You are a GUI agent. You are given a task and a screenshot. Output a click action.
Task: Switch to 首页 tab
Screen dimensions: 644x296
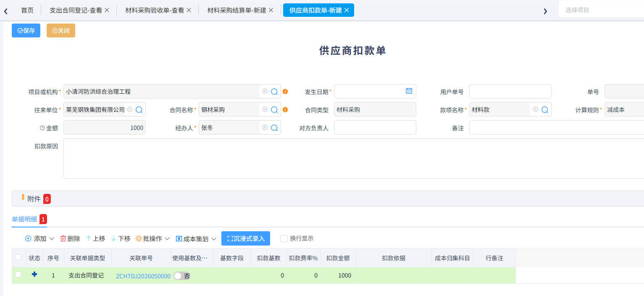tap(27, 10)
